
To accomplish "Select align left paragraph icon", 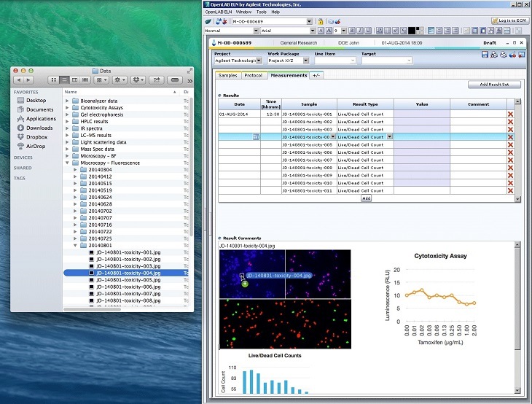I will tap(431, 31).
